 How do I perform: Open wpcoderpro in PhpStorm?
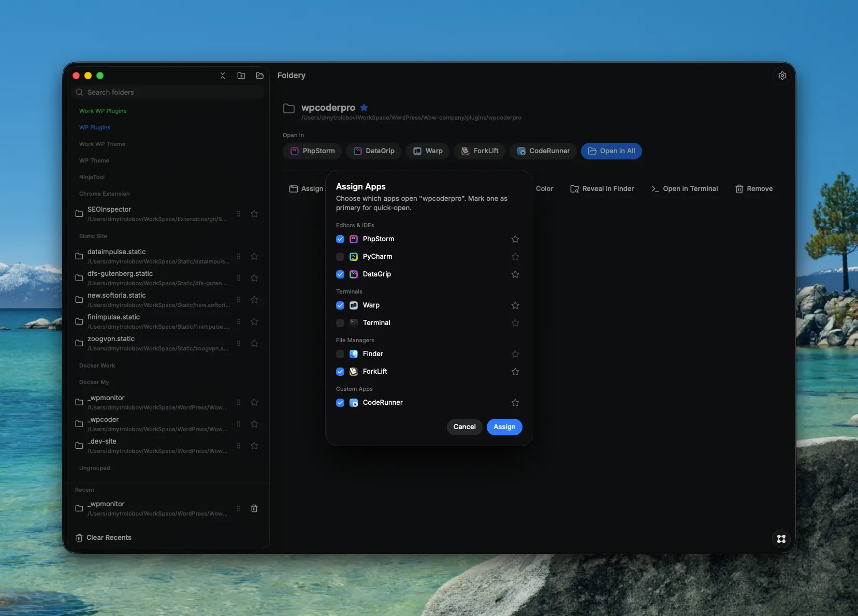(312, 151)
